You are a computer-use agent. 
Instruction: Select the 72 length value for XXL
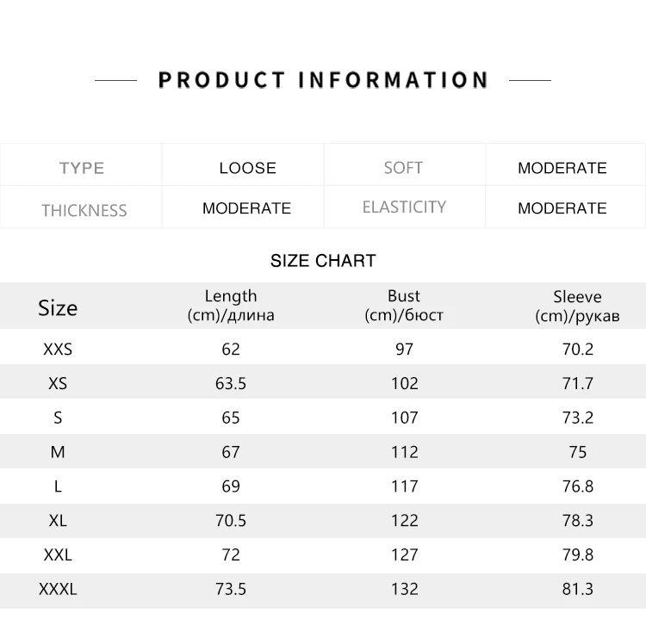click(x=231, y=555)
